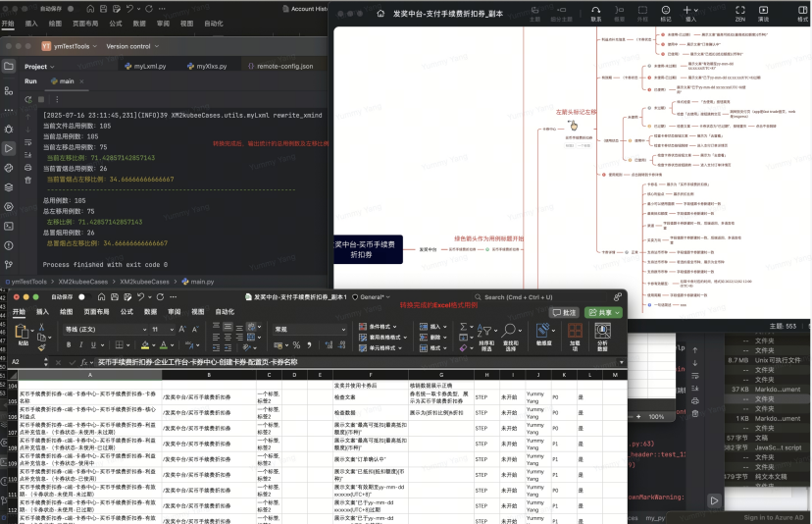Open the 插入 ribbon tab in Excel

click(41, 312)
